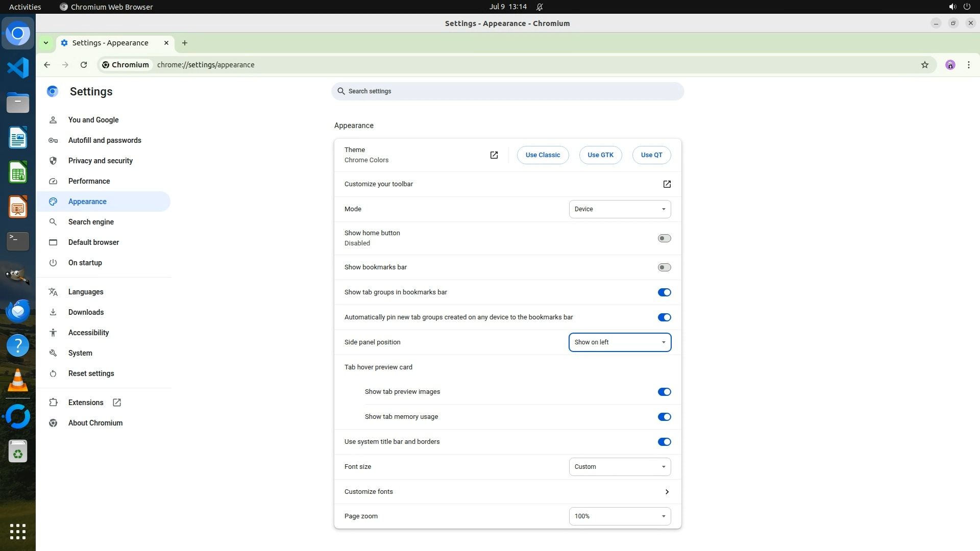Click the Use Classic theme button

543,155
